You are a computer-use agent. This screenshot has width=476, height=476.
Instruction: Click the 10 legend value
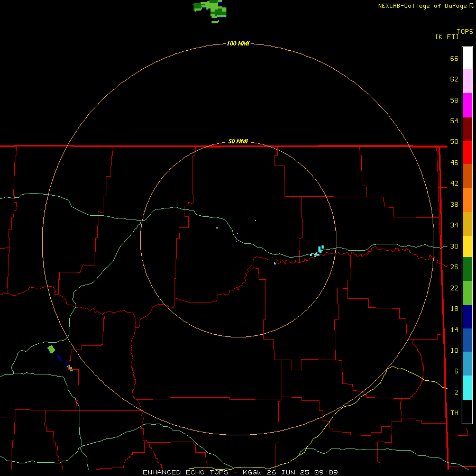point(454,350)
